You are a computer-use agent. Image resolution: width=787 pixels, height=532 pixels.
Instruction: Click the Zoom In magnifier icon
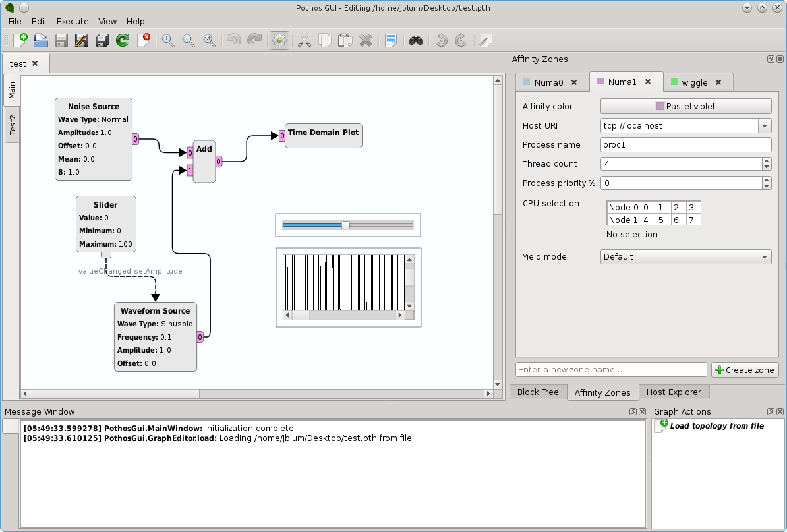168,40
